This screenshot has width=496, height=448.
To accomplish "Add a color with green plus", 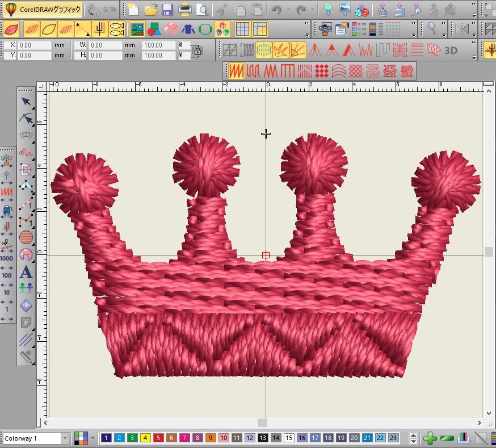I will point(430,438).
